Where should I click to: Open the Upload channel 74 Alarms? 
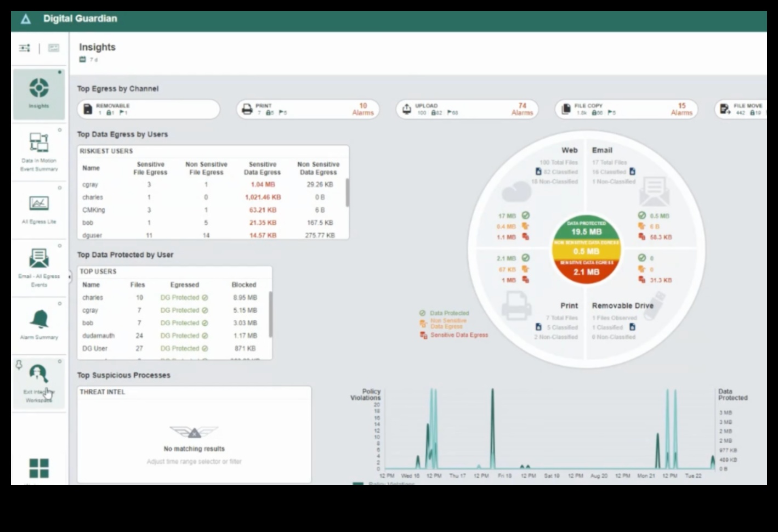pyautogui.click(x=522, y=109)
